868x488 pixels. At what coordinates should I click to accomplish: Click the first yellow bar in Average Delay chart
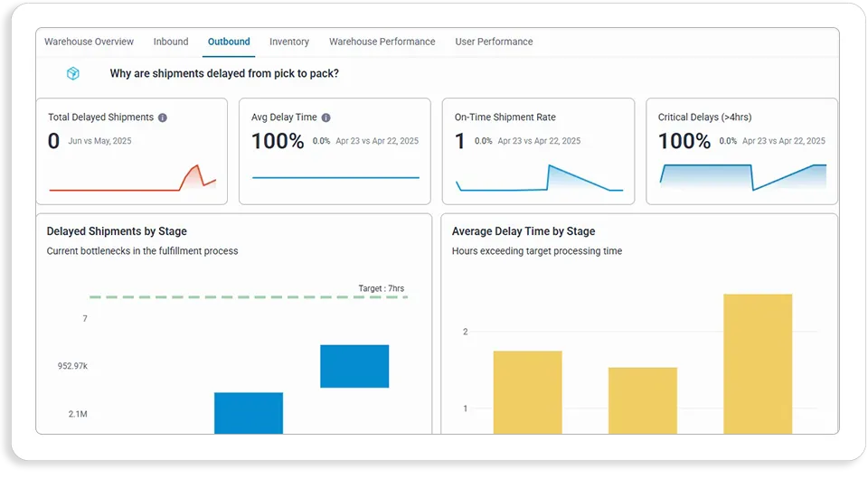point(527,391)
